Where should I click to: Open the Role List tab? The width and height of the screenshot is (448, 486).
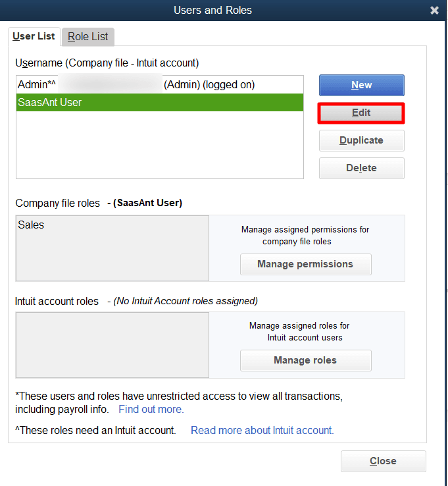click(88, 37)
